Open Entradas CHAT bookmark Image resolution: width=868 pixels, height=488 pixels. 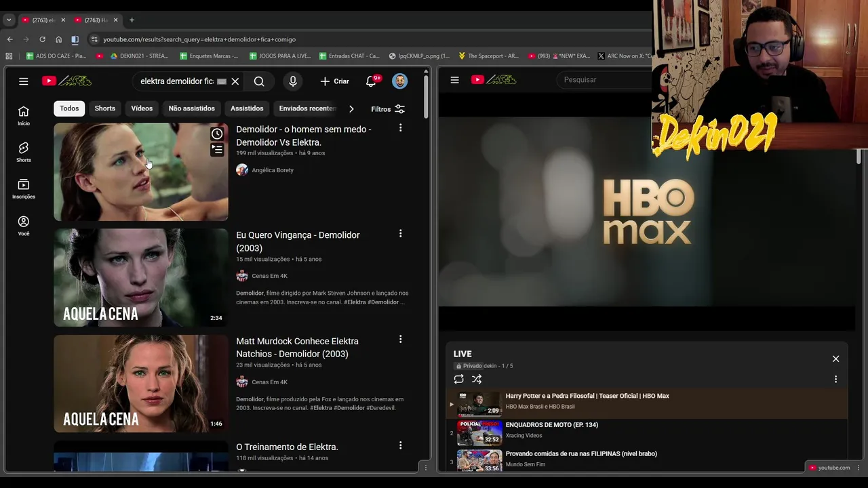tap(349, 56)
